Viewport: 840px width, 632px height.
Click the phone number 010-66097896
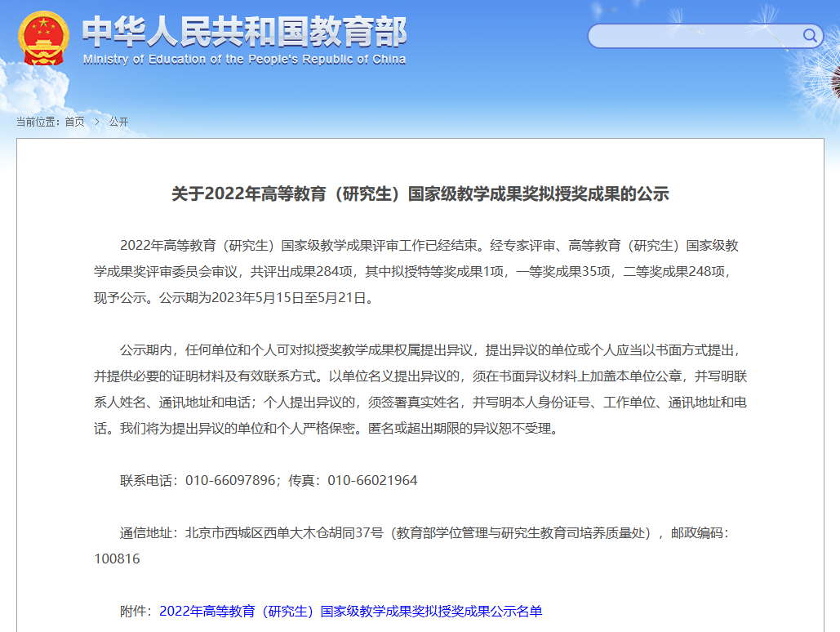click(x=230, y=480)
